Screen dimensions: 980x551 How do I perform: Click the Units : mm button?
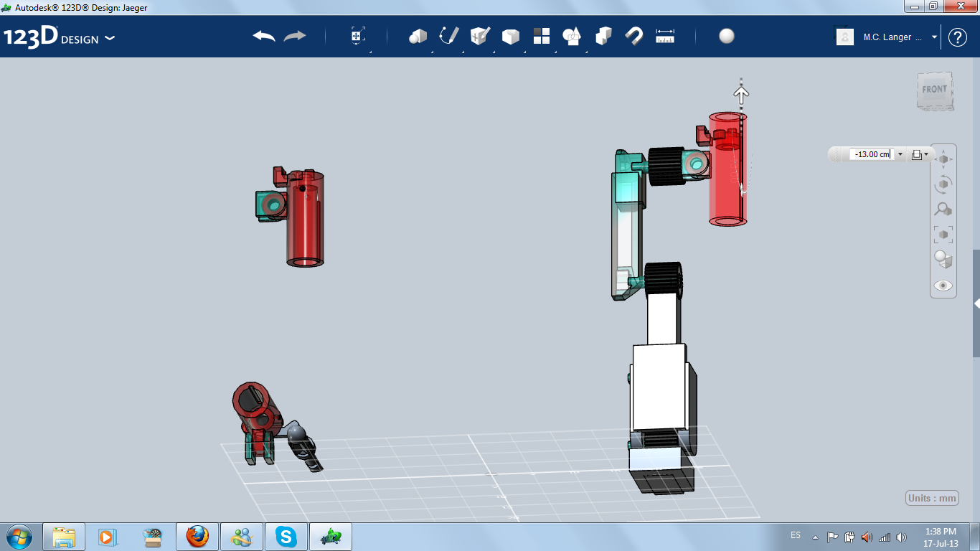(x=932, y=499)
